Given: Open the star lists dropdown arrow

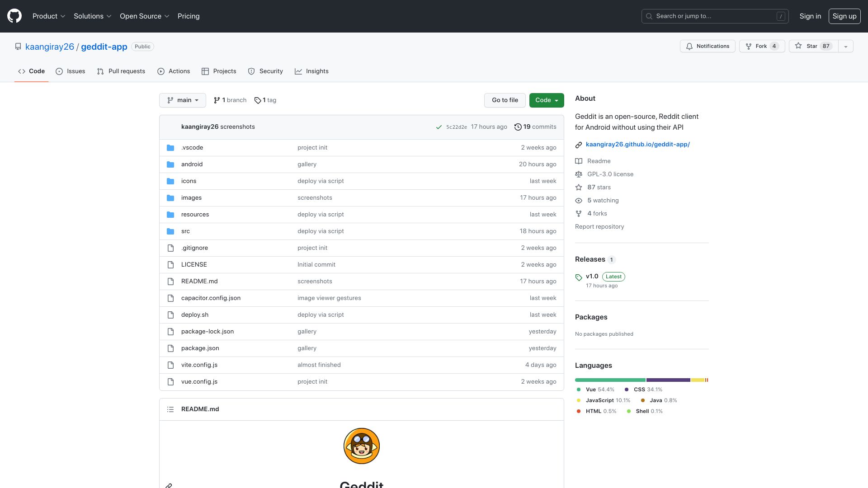Looking at the screenshot, I should pos(845,46).
